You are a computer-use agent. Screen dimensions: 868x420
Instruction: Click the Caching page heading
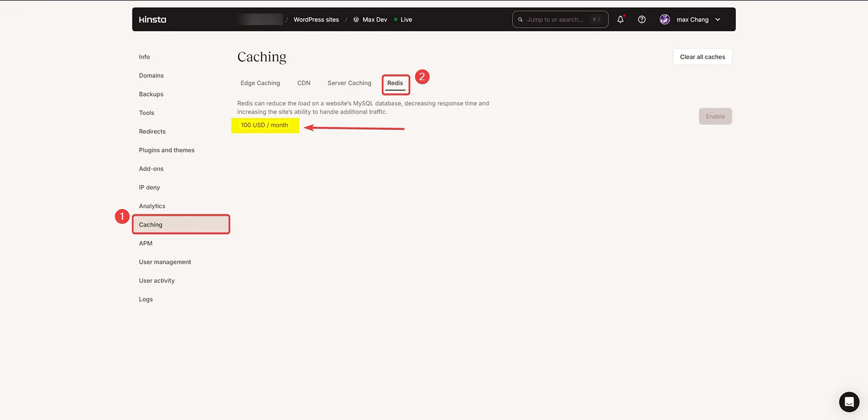pos(261,57)
